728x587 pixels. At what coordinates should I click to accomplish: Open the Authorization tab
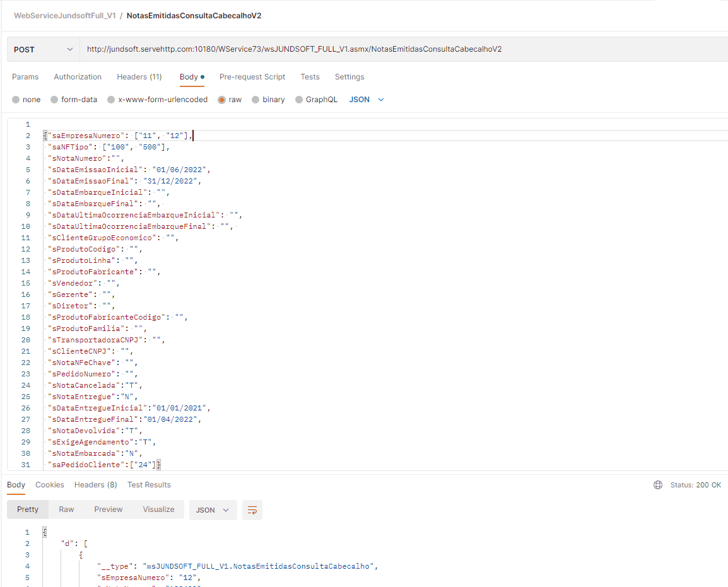pyautogui.click(x=78, y=77)
